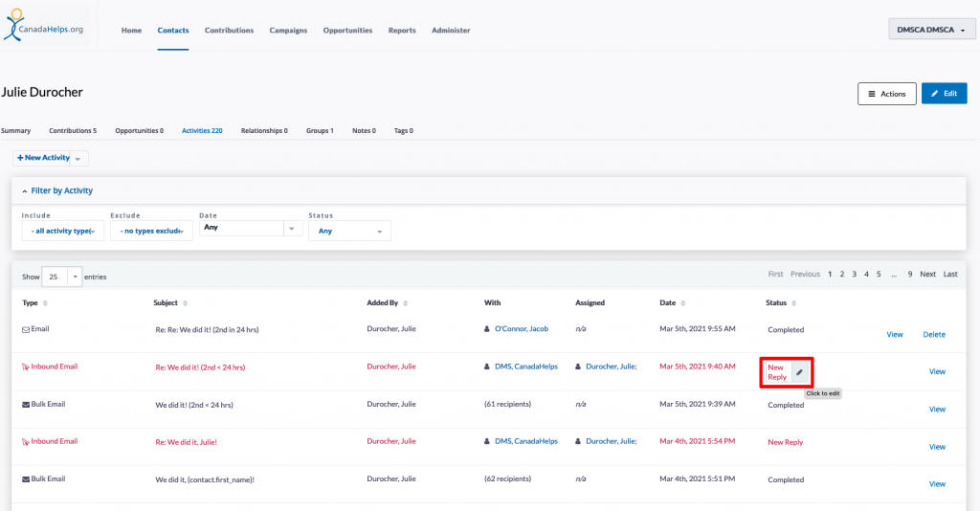Open the Status filter dropdown
Viewport: 980px width, 511px height.
coord(349,231)
